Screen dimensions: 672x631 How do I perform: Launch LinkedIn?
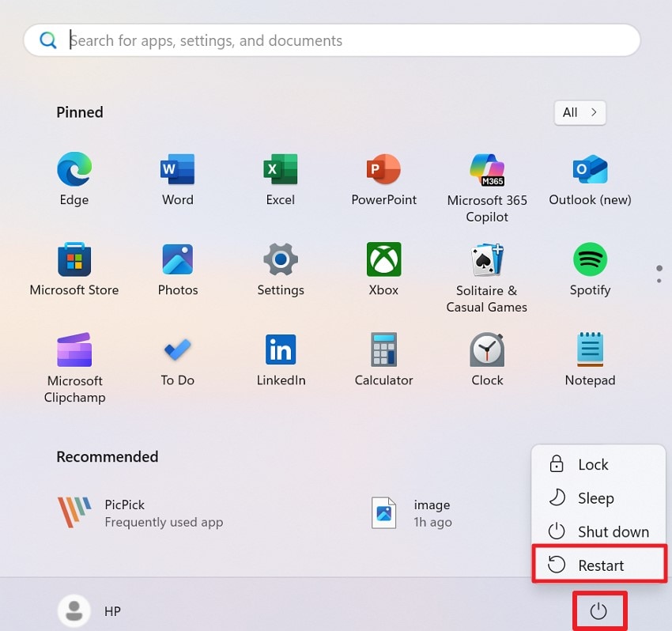click(x=281, y=361)
